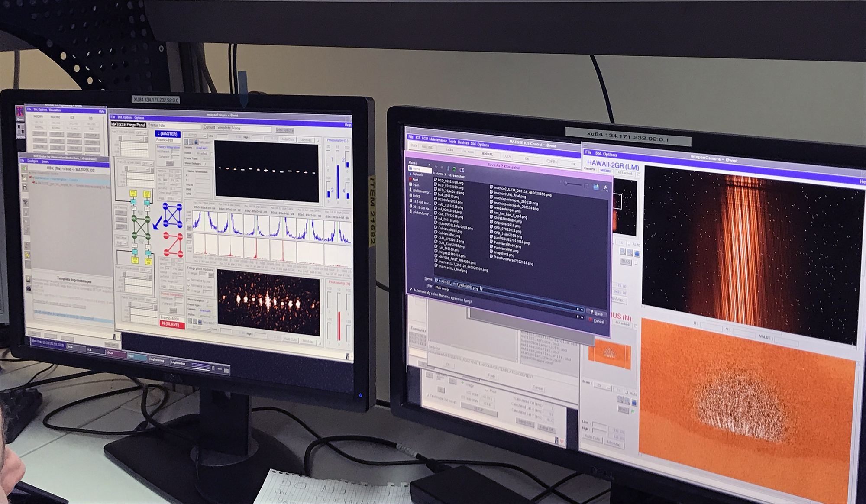Click the reload icon in Save As dialog

coord(454,169)
